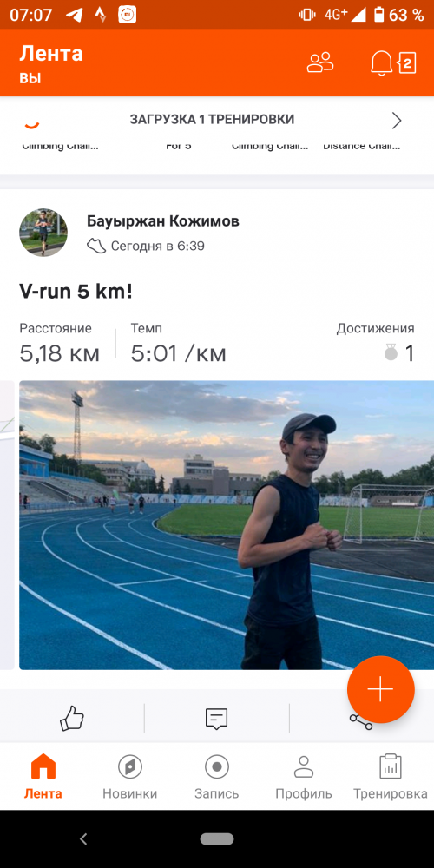This screenshot has height=868, width=434.
Task: Open the friends icon in header
Action: click(x=320, y=62)
